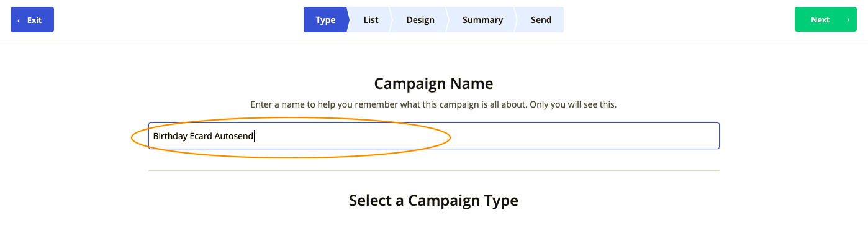Click the helper text below Campaign Name
The width and height of the screenshot is (868, 225).
433,104
